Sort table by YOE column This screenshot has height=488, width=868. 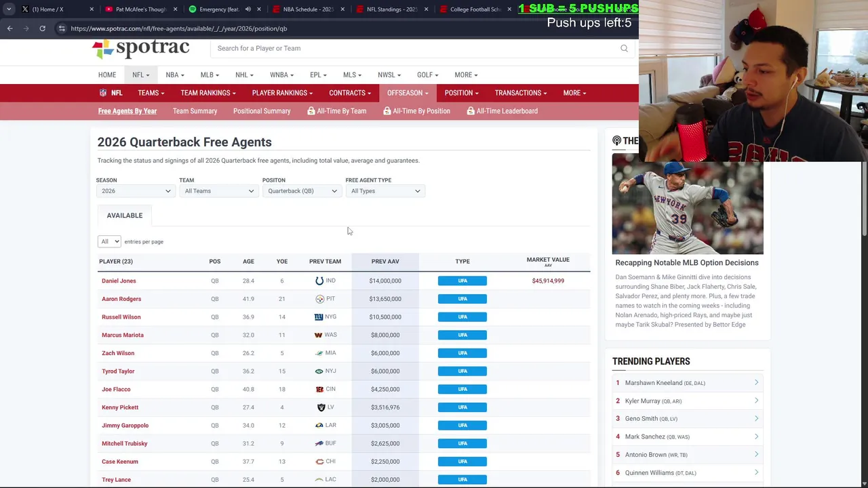(x=282, y=262)
